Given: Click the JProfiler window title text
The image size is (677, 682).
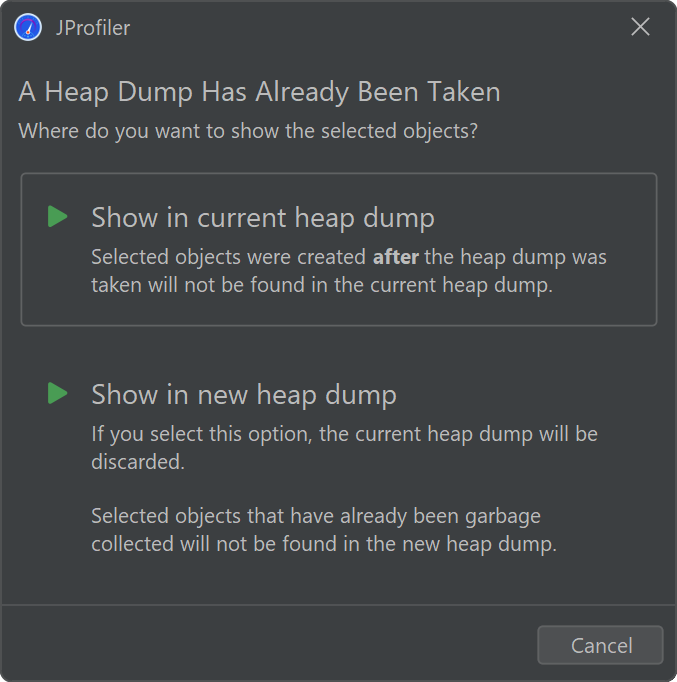Looking at the screenshot, I should 93,28.
